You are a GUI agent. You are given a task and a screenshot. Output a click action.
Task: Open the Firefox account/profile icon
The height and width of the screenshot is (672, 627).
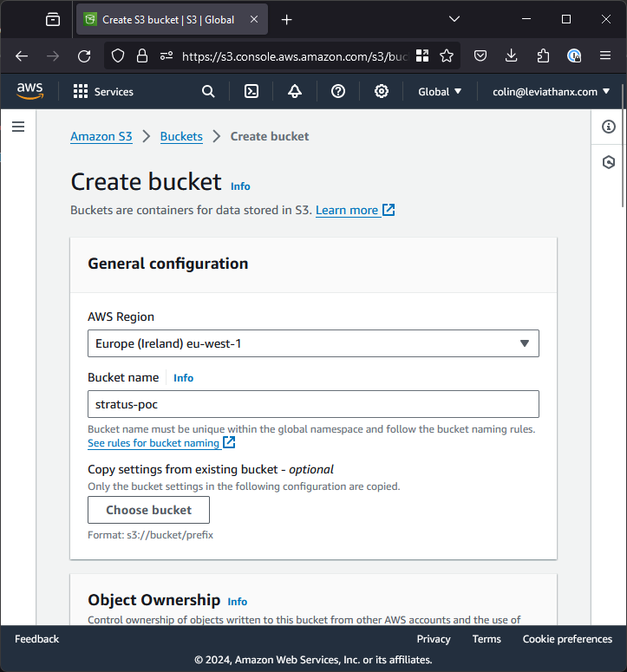pyautogui.click(x=574, y=55)
